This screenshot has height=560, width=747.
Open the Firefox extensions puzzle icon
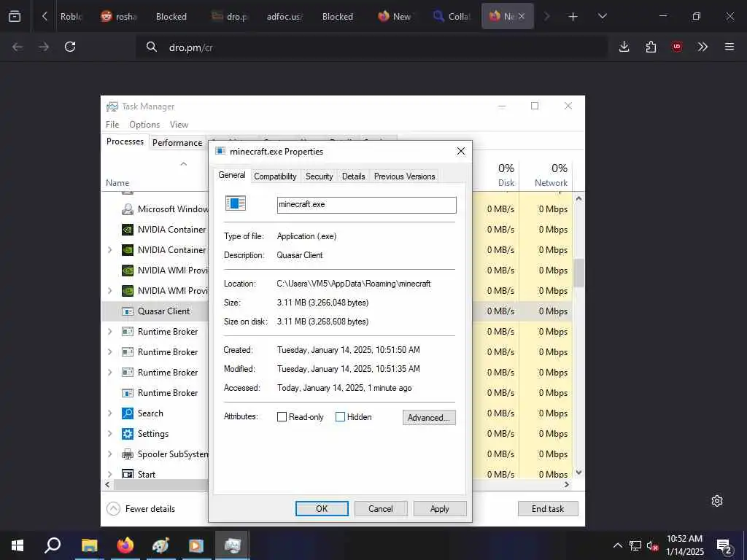coord(651,47)
